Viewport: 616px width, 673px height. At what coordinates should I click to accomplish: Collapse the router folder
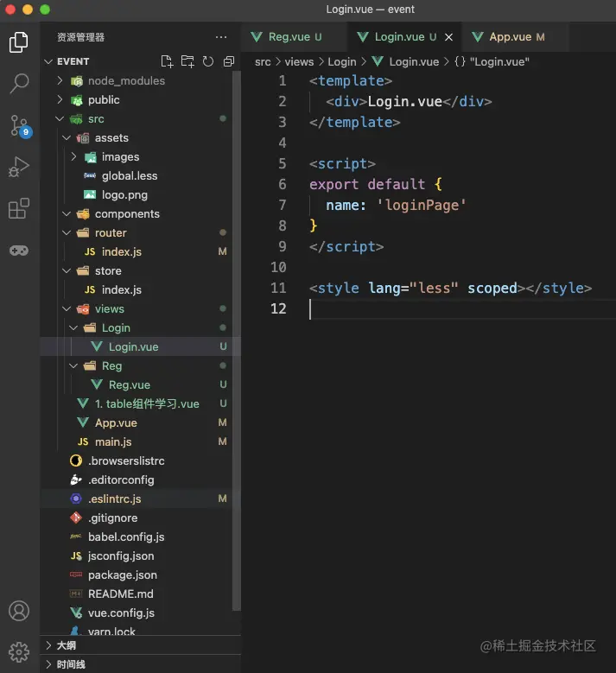(x=67, y=232)
